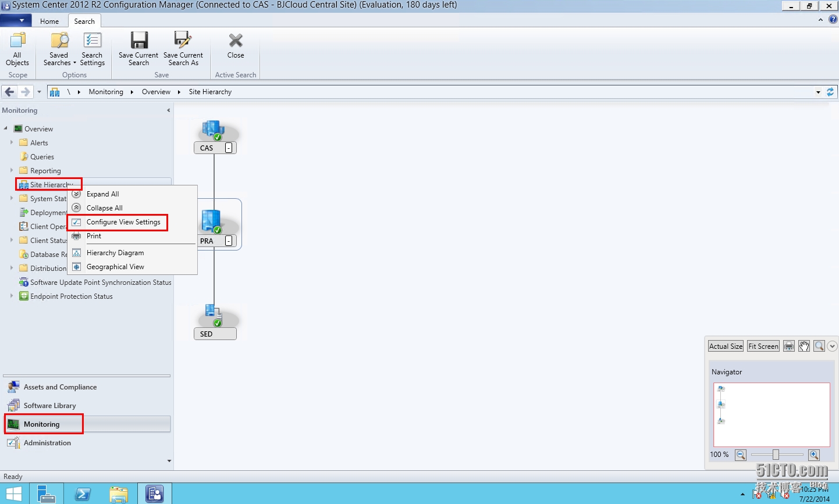Open the blue application menu dropdown
This screenshot has height=504, width=839.
point(16,20)
